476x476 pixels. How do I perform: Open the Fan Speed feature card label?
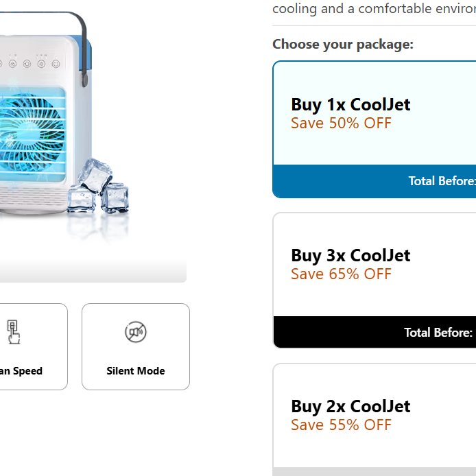21,371
